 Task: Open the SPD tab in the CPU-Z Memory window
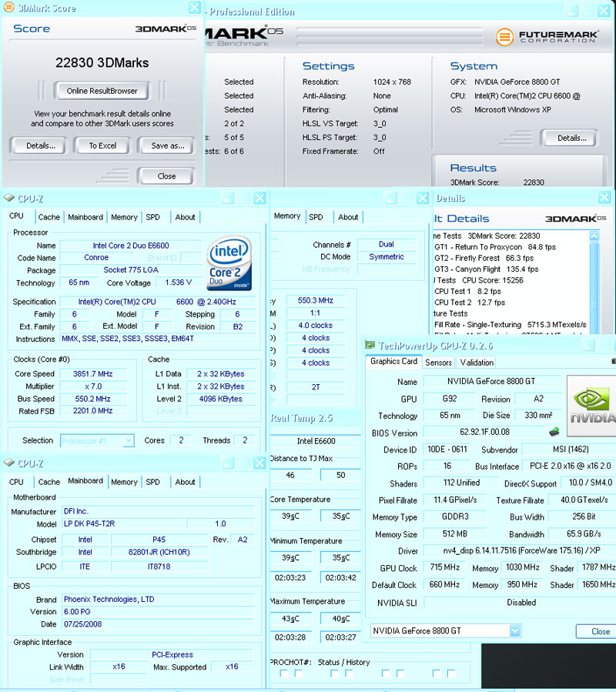coord(316,217)
